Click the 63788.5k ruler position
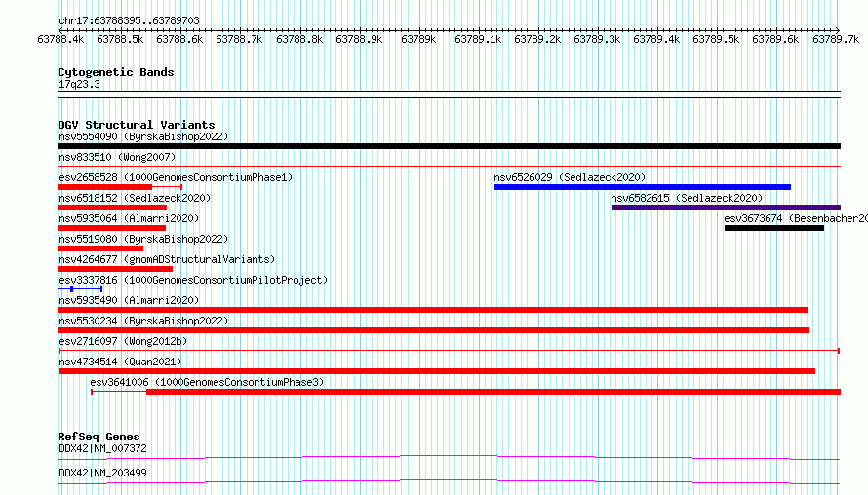 coord(120,39)
